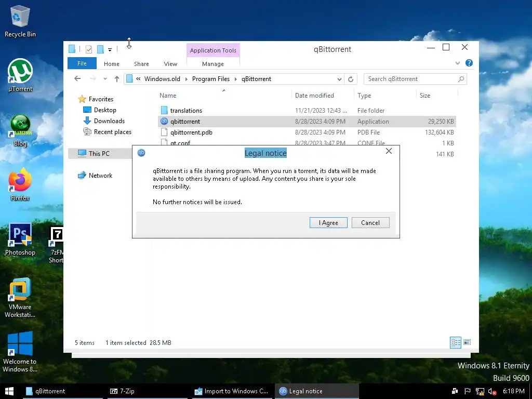Open the Photoshop desktop shortcut
The width and height of the screenshot is (532, 399).
click(x=20, y=239)
